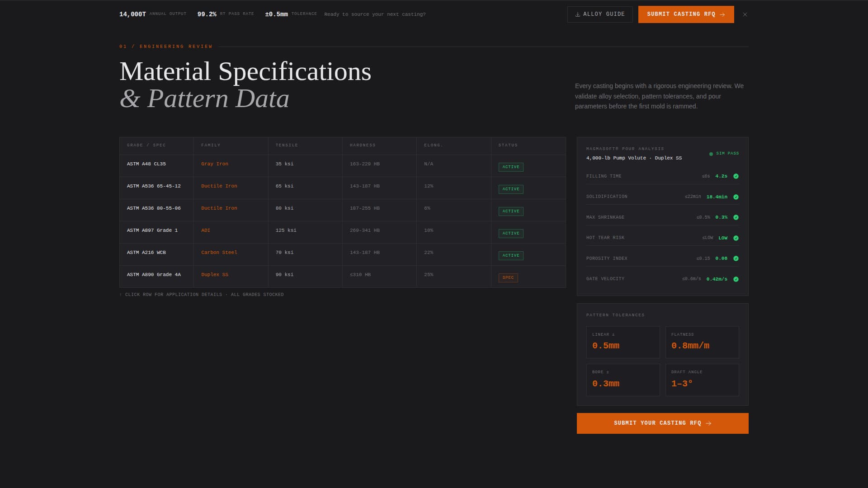Image resolution: width=868 pixels, height=488 pixels.
Task: Click the GRADE / SPEC column header
Action: point(146,145)
